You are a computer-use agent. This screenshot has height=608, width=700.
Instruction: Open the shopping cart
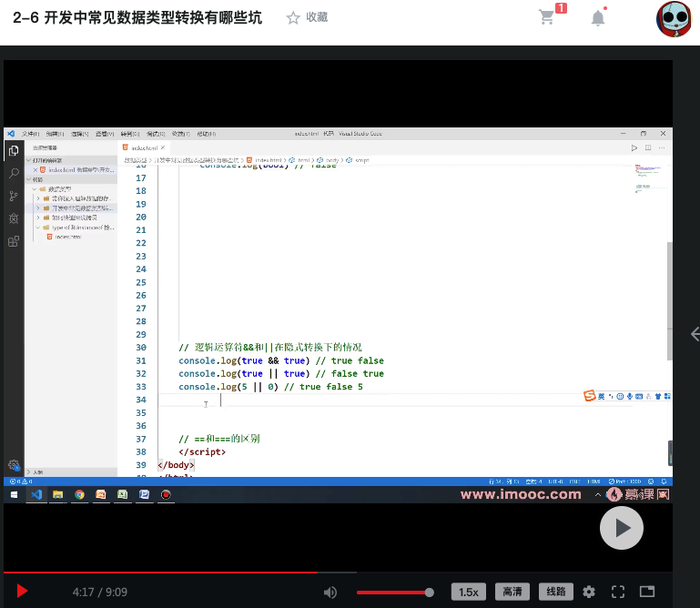[548, 17]
